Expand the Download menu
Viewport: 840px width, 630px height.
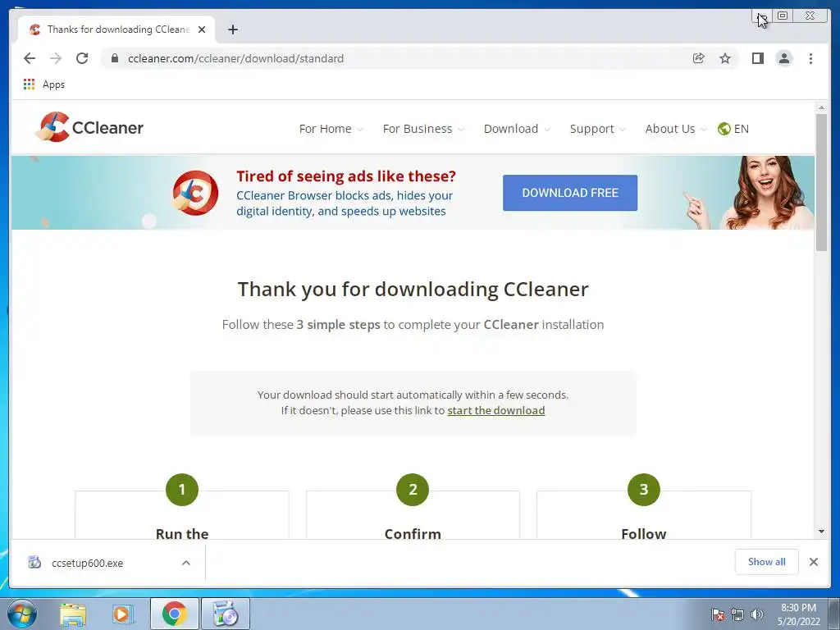(x=517, y=129)
